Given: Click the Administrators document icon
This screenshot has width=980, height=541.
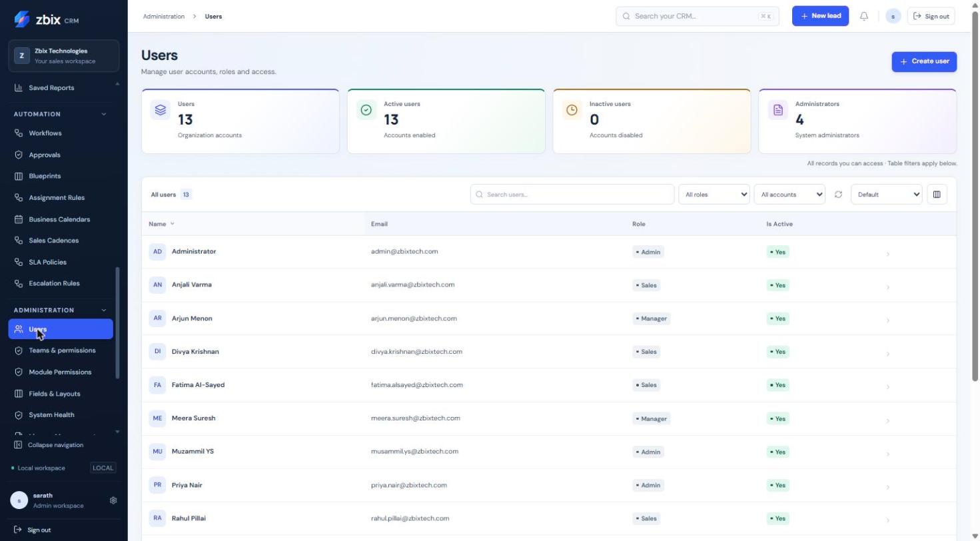Looking at the screenshot, I should click(x=777, y=110).
